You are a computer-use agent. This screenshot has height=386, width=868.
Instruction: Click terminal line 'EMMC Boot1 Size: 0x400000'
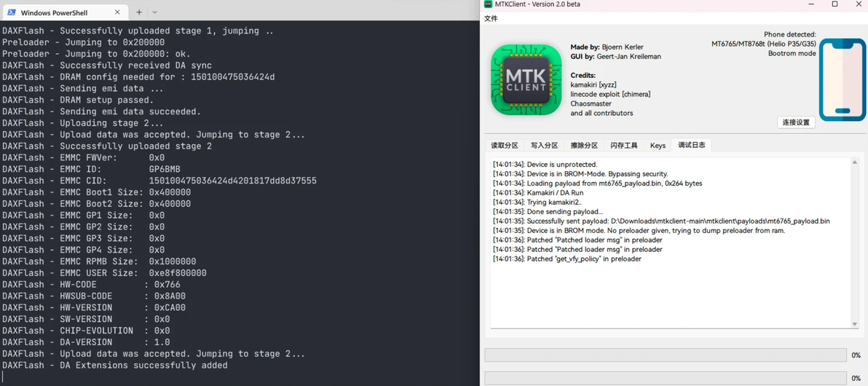click(96, 193)
